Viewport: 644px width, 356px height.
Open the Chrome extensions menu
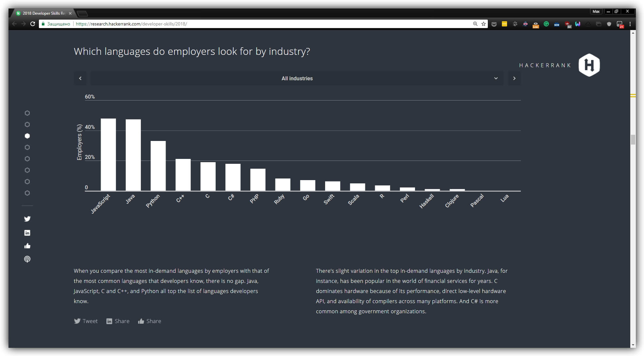631,24
